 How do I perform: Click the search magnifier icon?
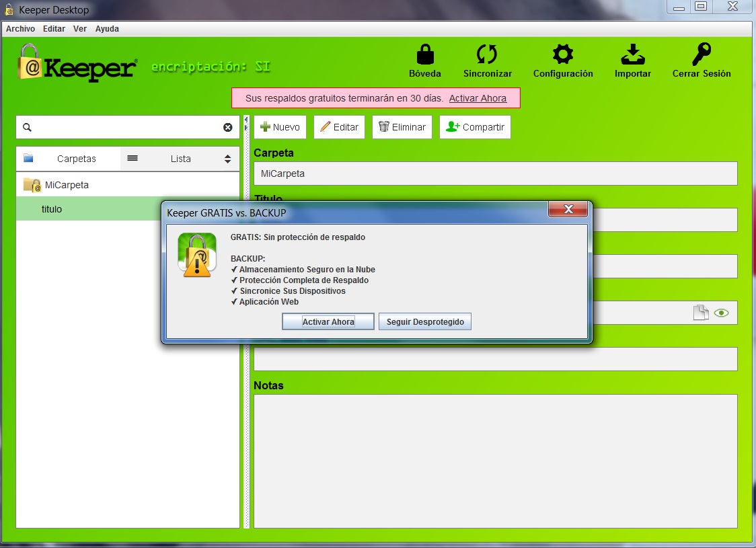[x=28, y=127]
